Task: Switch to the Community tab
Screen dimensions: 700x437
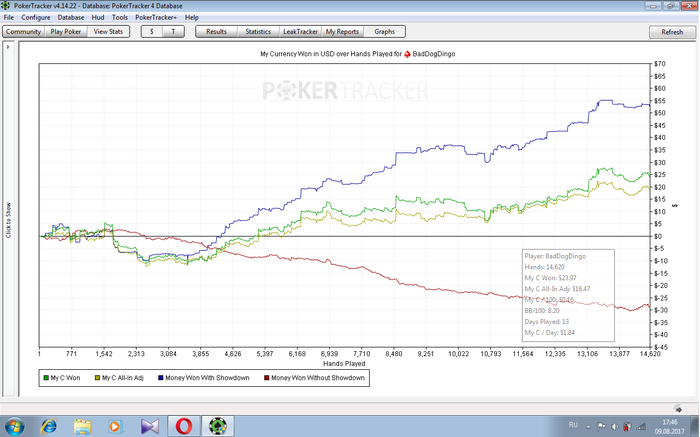Action: (x=23, y=32)
